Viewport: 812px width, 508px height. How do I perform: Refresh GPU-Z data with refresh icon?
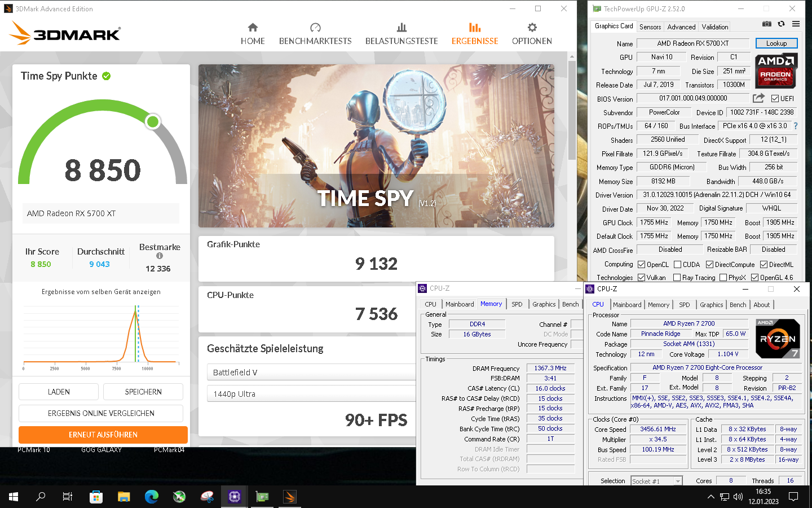[781, 24]
